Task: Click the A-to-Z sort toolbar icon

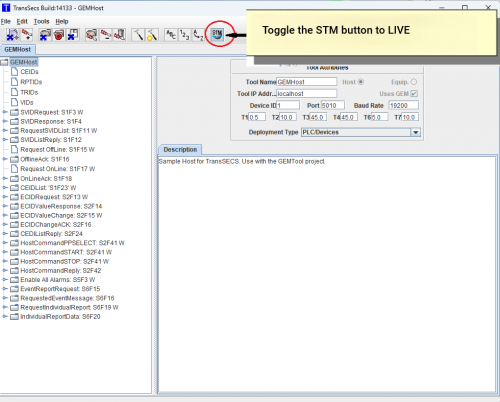Action: click(x=198, y=35)
